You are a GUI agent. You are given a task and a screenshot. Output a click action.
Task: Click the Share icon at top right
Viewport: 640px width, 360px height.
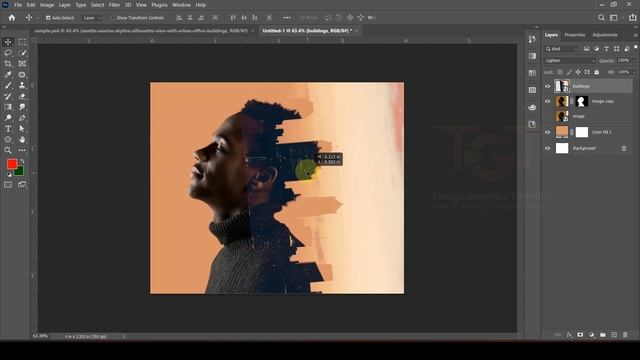[632, 18]
